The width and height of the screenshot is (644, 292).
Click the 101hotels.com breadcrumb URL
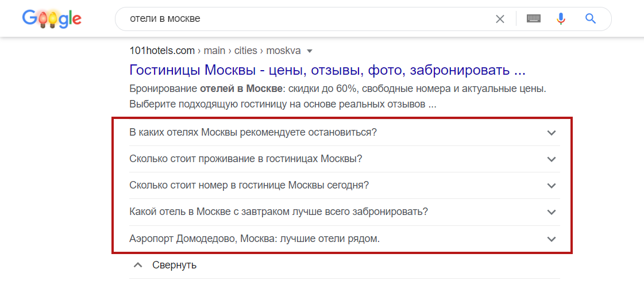pyautogui.click(x=162, y=51)
